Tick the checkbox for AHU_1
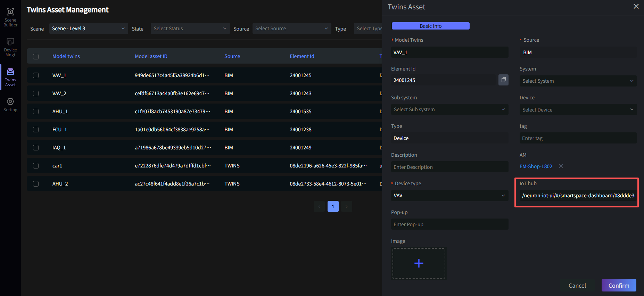This screenshot has height=296, width=644. (36, 112)
